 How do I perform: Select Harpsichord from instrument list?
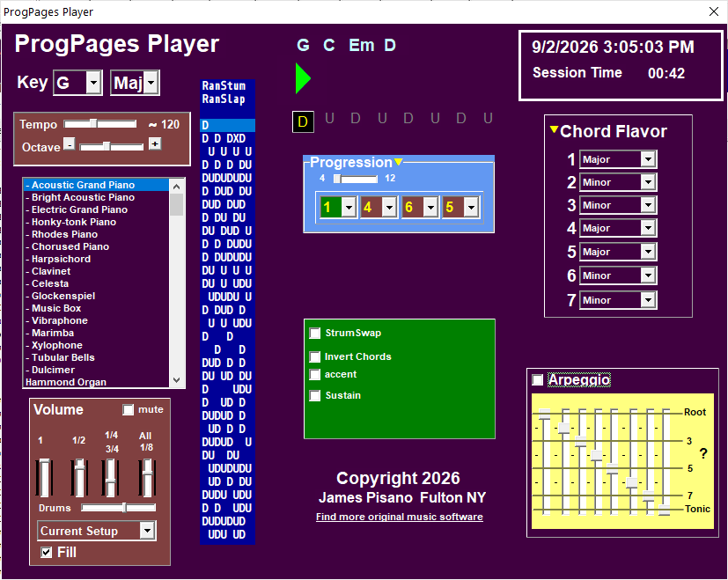pos(96,259)
